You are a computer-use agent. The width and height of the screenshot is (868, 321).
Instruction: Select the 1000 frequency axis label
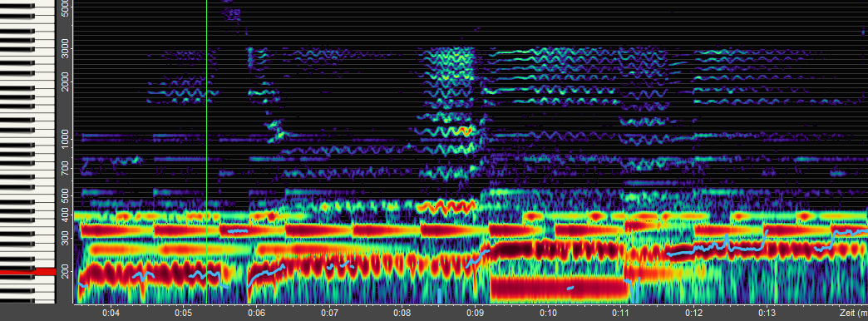(x=66, y=137)
